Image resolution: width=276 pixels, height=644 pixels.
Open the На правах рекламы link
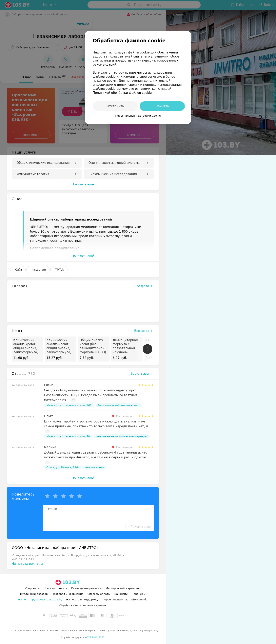coord(27,563)
